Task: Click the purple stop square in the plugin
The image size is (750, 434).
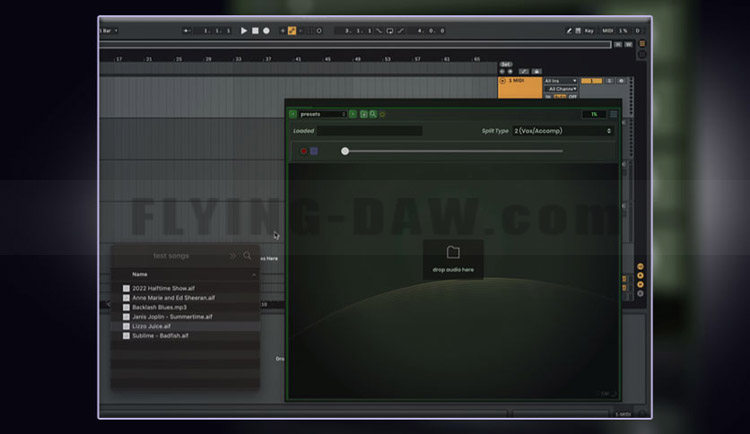Action: pyautogui.click(x=314, y=151)
